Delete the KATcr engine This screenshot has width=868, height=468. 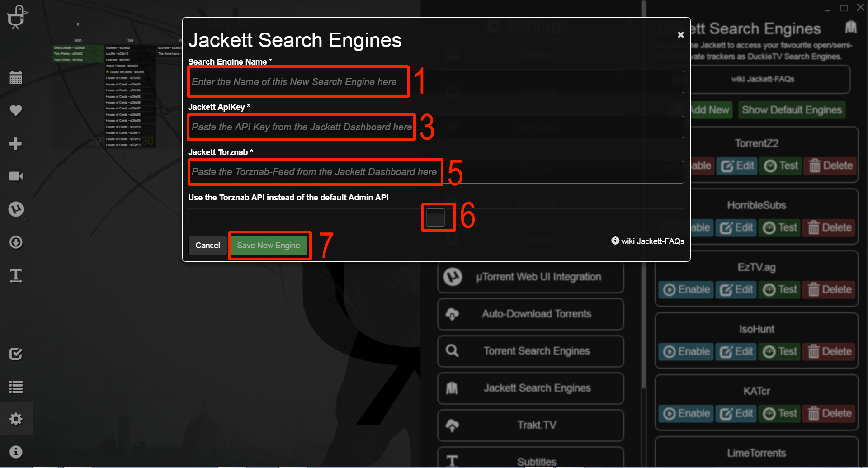tap(829, 414)
